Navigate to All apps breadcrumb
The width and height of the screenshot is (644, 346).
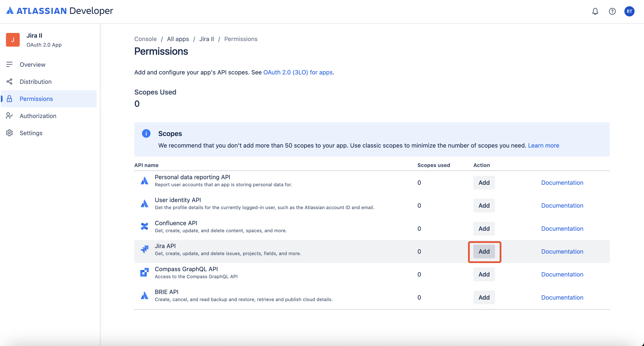tap(178, 39)
